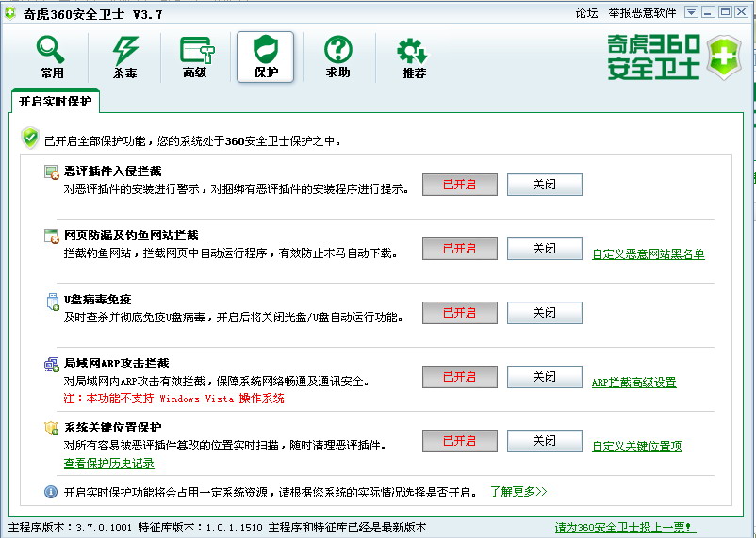The width and height of the screenshot is (756, 538).
Task: Click the 及时查杀并彻底免疫U盘病毒 description text
Action: tap(234, 318)
